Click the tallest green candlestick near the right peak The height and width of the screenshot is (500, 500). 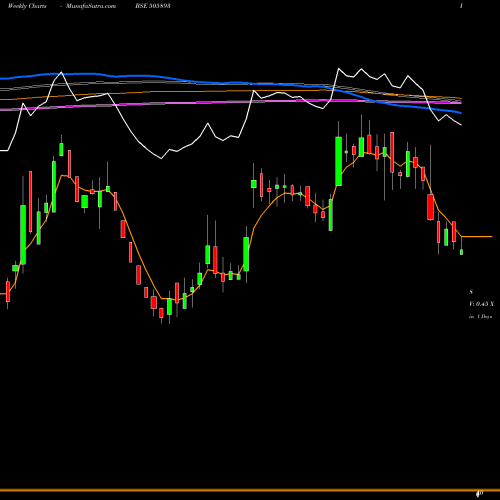339,161
